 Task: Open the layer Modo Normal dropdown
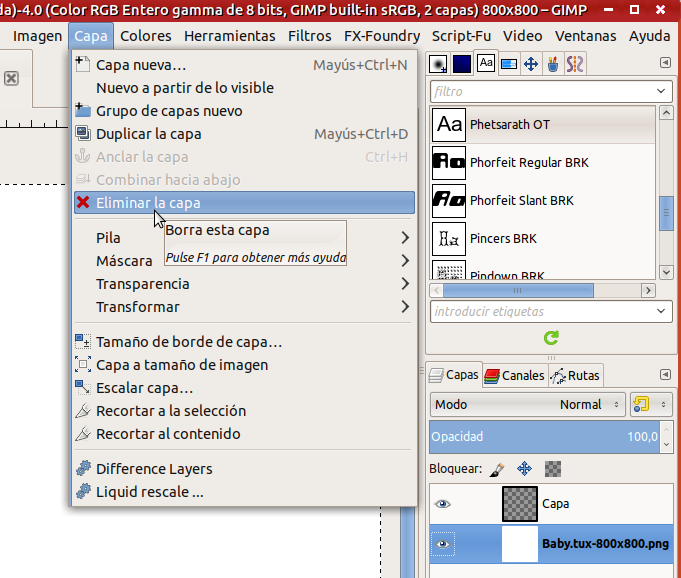pyautogui.click(x=528, y=404)
